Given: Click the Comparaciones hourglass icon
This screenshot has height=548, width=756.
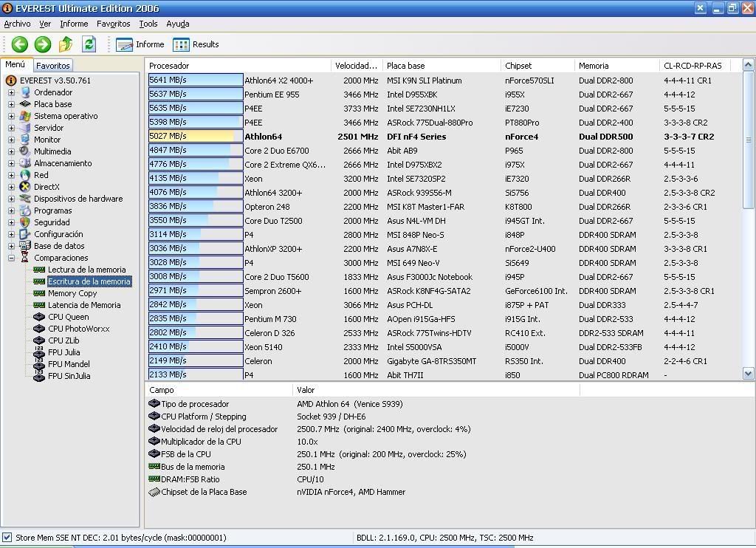Looking at the screenshot, I should click(25, 258).
